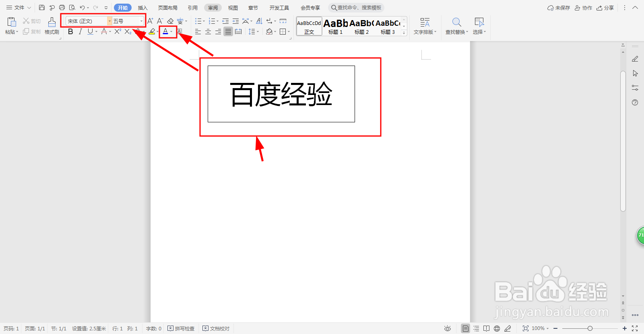The height and width of the screenshot is (334, 644).
Task: Click the Redo arrow icon
Action: coord(96,8)
